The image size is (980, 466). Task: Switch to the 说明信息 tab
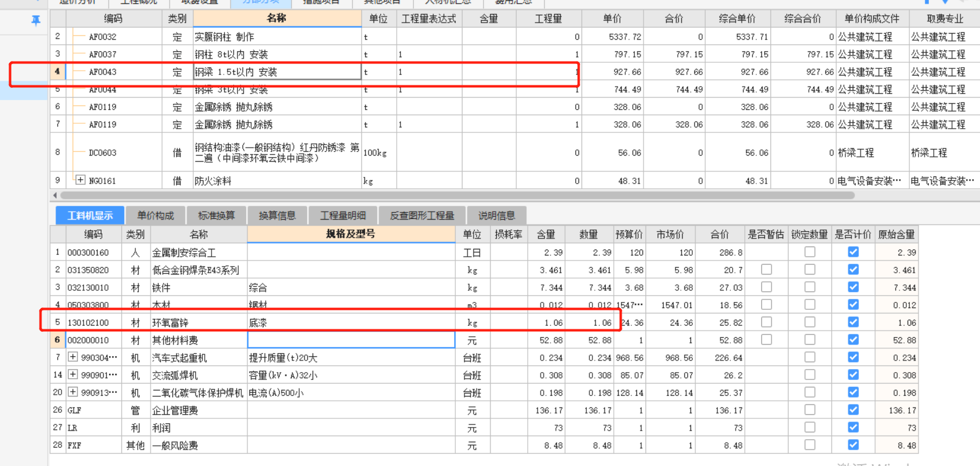(497, 215)
